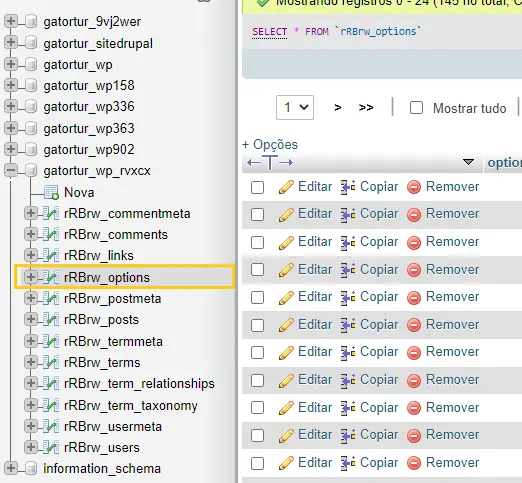Expand the gatortur_wp902 database node
The width and height of the screenshot is (522, 483).
[11, 149]
